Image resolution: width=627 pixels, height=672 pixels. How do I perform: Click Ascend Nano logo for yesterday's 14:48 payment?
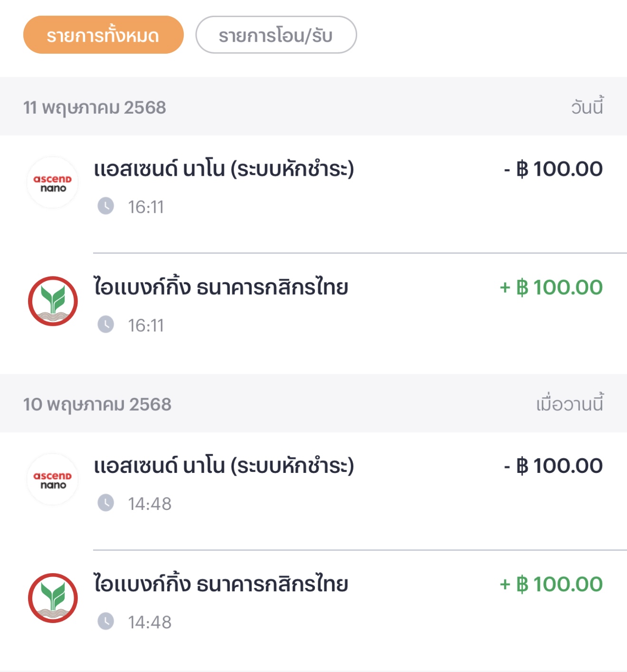(53, 480)
